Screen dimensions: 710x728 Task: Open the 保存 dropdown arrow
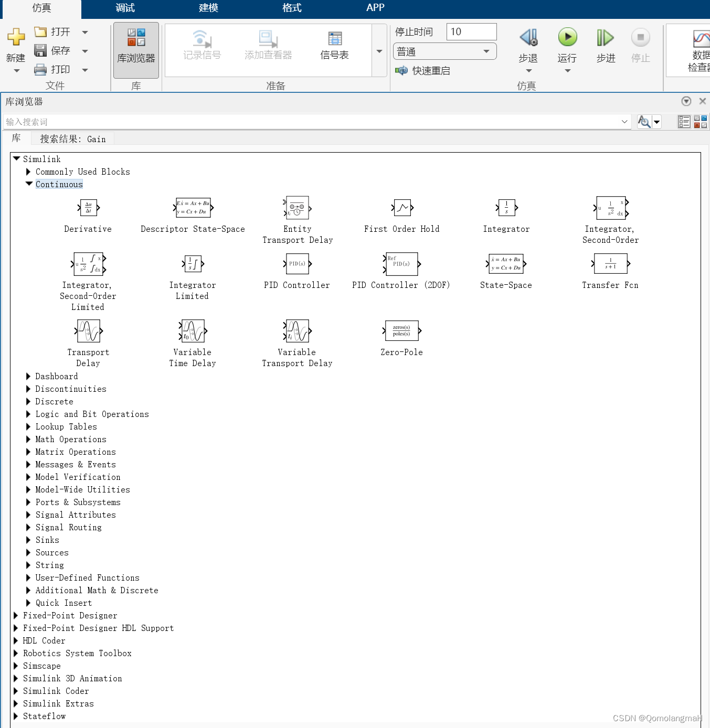click(x=85, y=51)
